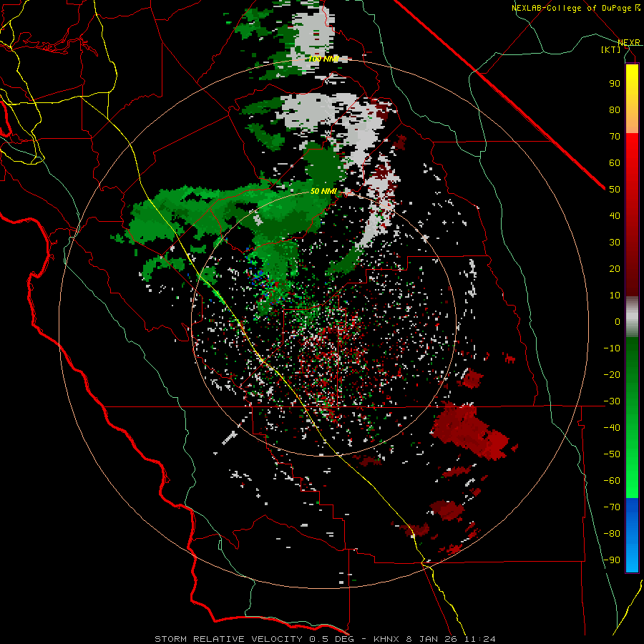The width and height of the screenshot is (644, 644).
Task: Click the KT units label above the color scale
Action: click(611, 49)
